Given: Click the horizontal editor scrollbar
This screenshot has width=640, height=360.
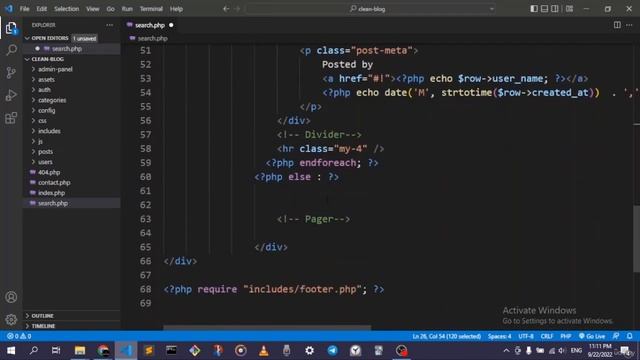Looking at the screenshot, I should 267,327.
